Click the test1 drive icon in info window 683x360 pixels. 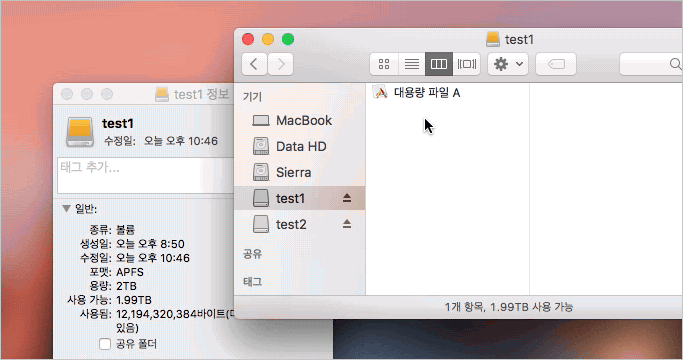pos(80,132)
